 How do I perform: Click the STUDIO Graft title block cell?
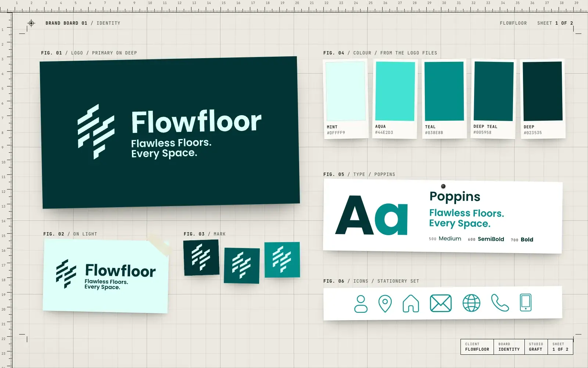coord(536,347)
